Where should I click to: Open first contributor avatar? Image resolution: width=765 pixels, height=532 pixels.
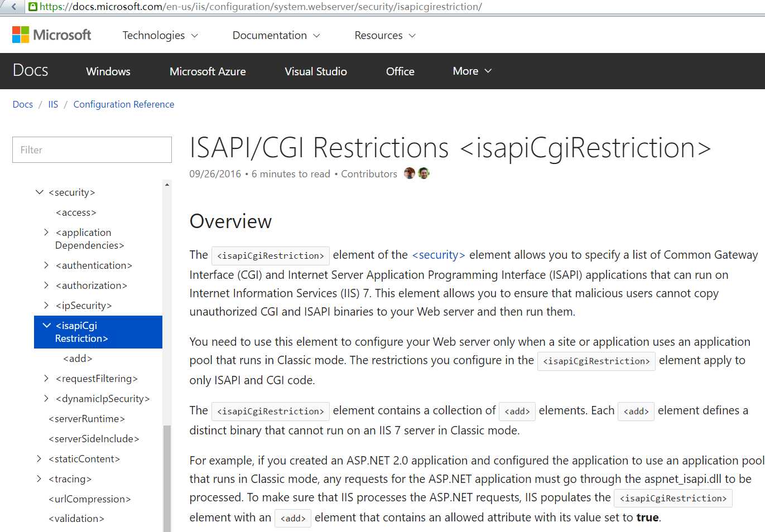410,173
